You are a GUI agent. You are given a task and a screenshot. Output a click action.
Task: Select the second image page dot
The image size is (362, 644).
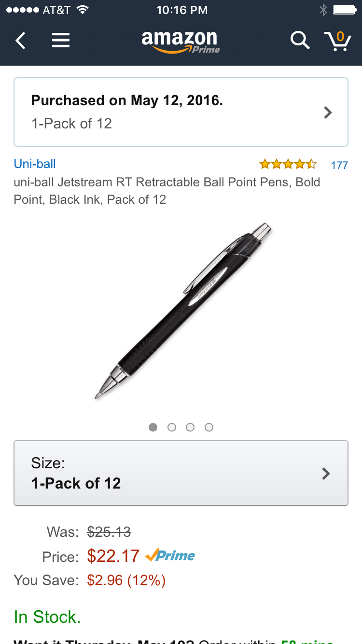171,427
